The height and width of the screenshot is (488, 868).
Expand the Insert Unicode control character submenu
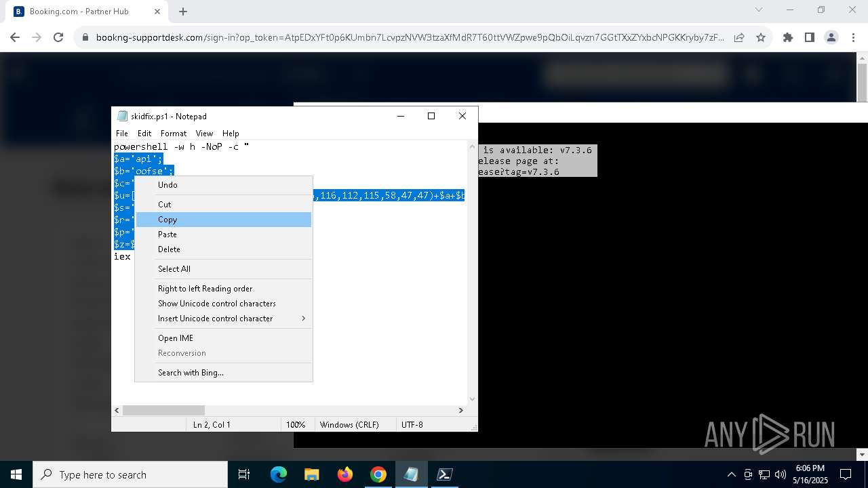click(x=224, y=319)
